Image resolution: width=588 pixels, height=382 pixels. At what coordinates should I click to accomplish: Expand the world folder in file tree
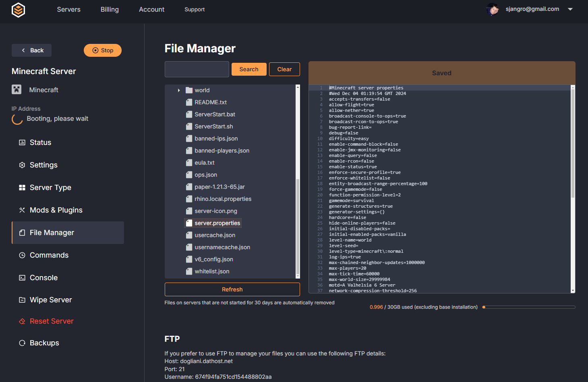pyautogui.click(x=178, y=90)
